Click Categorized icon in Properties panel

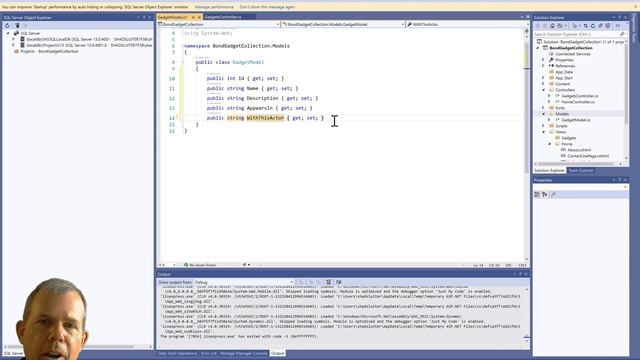point(537,195)
